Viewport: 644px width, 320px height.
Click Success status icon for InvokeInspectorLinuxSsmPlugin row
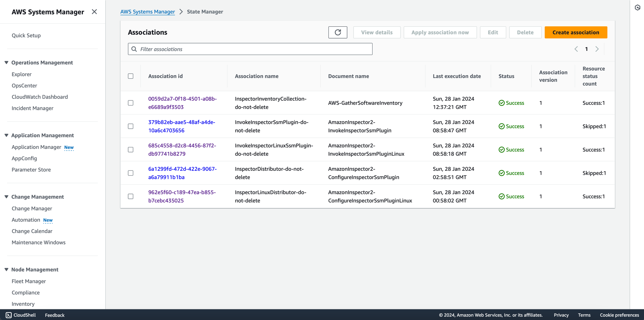coord(501,150)
